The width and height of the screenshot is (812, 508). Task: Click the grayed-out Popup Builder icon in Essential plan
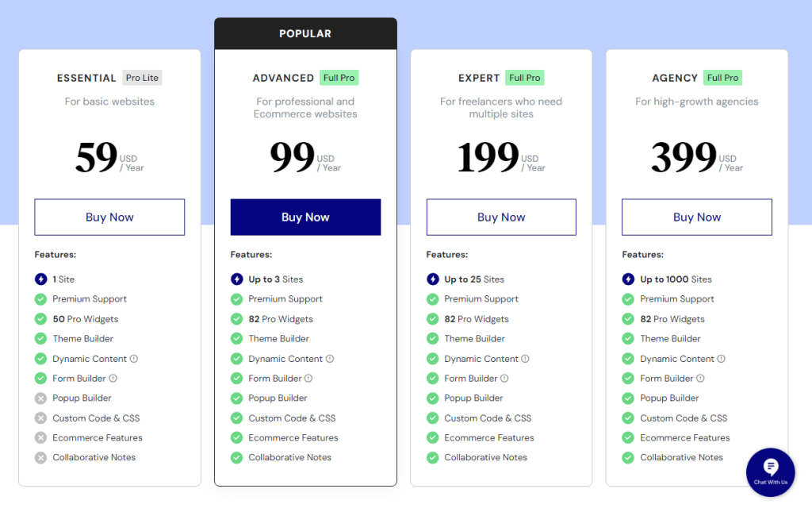(x=40, y=398)
